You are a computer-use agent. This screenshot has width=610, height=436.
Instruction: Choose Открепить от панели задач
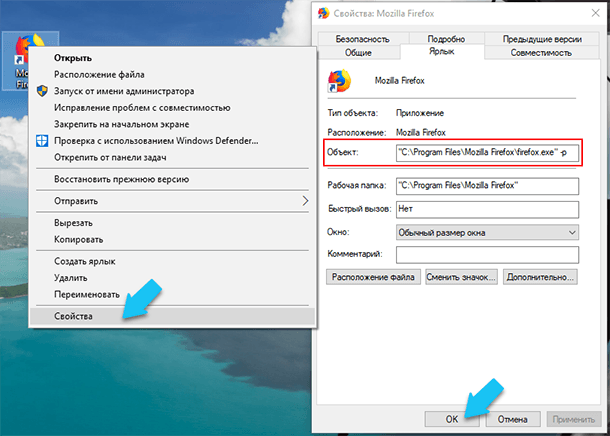pyautogui.click(x=173, y=158)
